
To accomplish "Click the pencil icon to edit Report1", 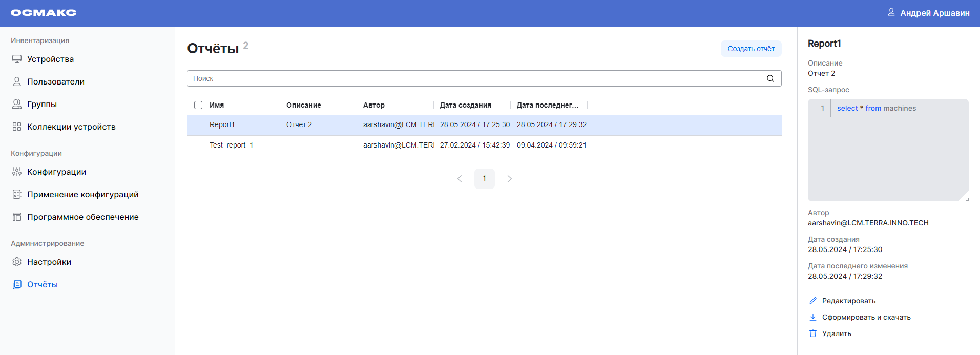I will (813, 301).
